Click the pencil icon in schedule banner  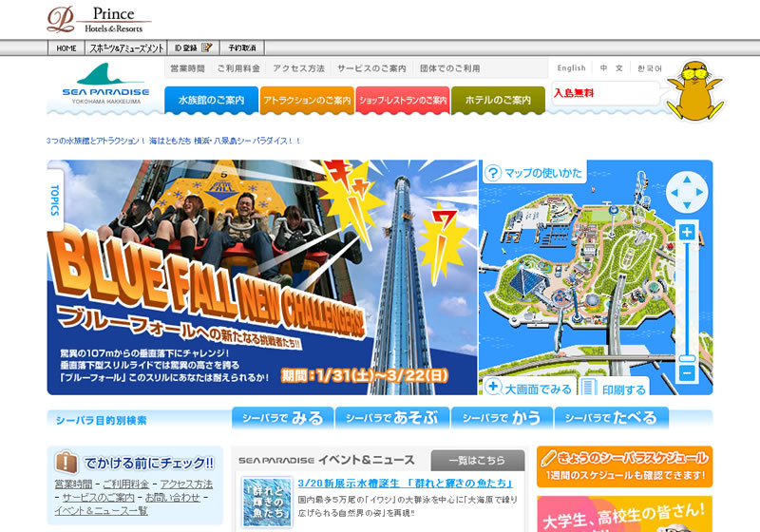(548, 458)
